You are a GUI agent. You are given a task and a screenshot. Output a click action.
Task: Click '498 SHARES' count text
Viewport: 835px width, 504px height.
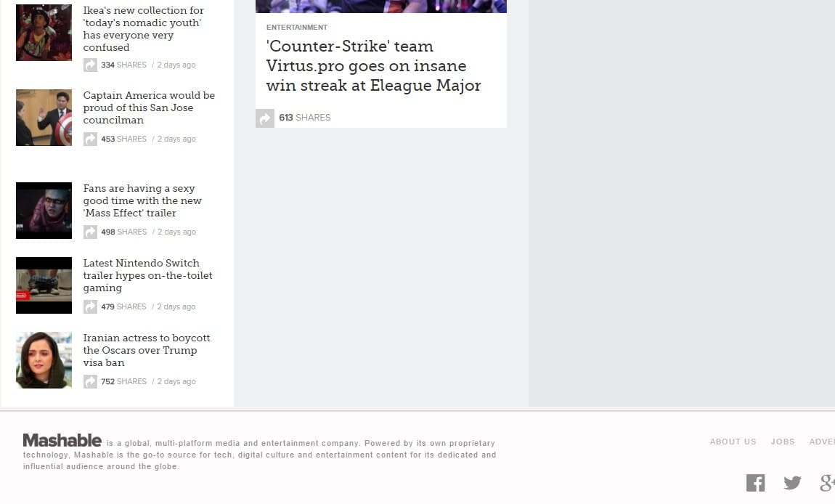(123, 232)
